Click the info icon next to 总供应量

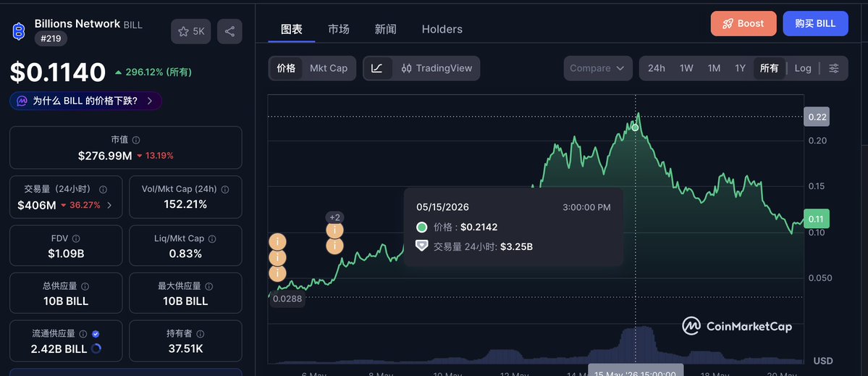tap(85, 286)
